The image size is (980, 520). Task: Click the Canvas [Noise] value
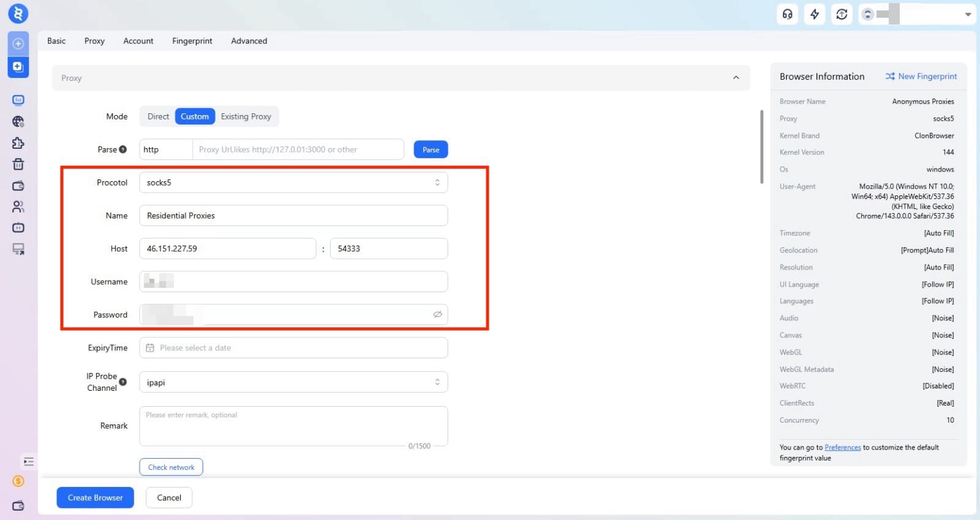click(943, 335)
